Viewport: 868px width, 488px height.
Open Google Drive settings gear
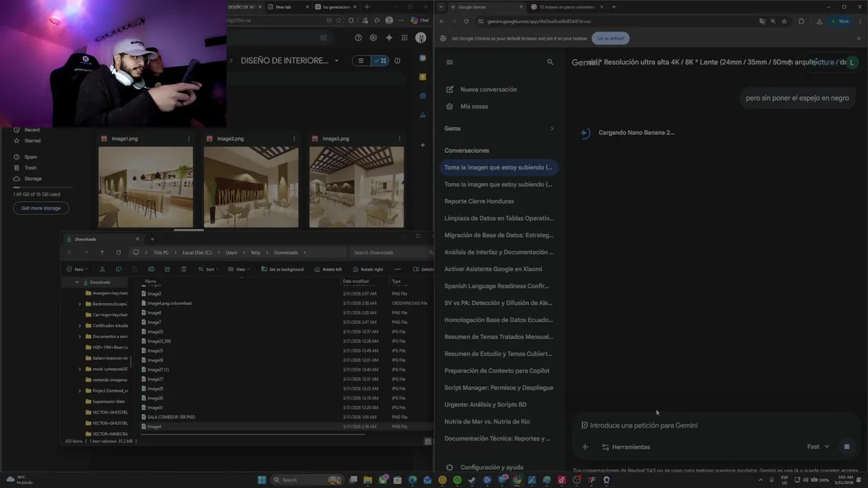(x=373, y=38)
